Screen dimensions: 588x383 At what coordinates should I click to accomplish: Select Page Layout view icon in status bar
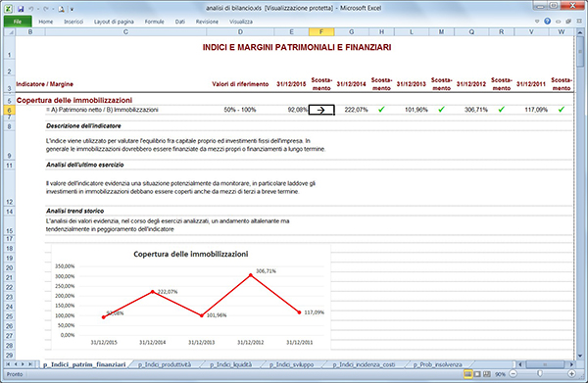tap(477, 374)
